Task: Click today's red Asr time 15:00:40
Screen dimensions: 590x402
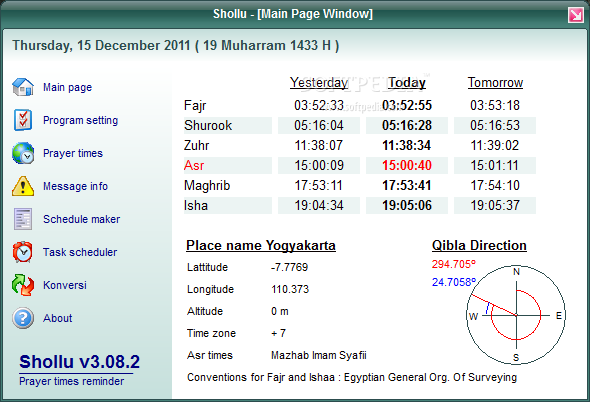Action: [407, 165]
